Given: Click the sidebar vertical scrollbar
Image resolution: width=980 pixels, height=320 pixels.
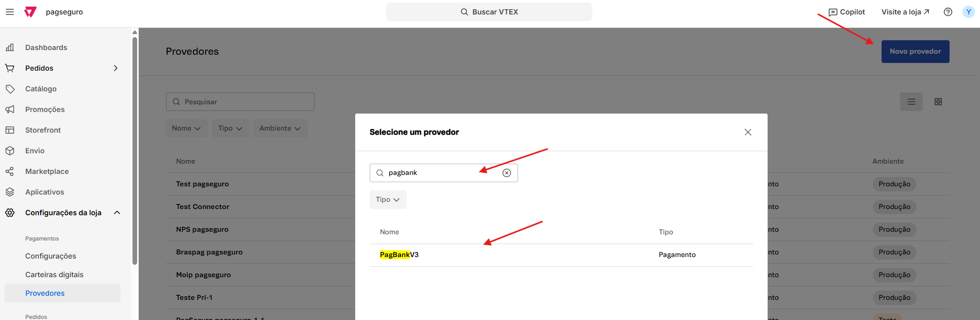Looking at the screenshot, I should click(135, 151).
